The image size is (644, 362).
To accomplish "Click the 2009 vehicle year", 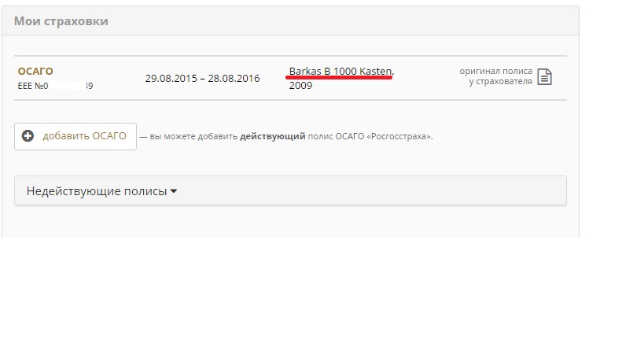I will coord(300,86).
